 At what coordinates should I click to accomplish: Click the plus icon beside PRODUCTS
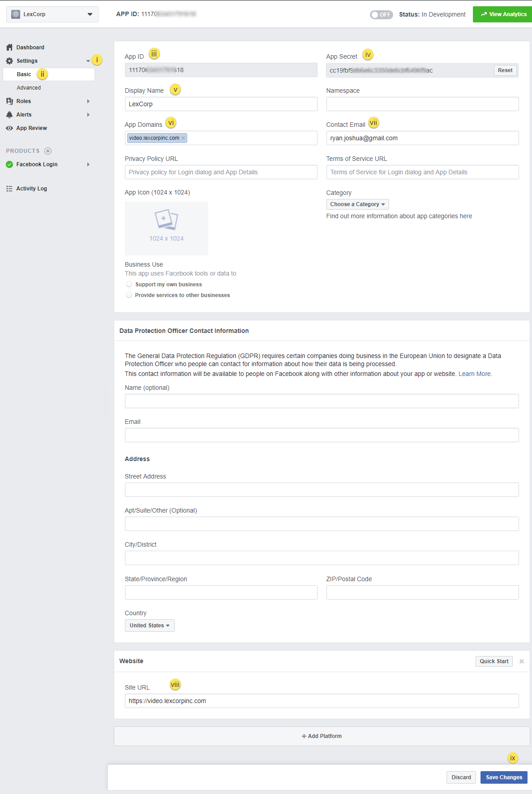[x=48, y=151]
